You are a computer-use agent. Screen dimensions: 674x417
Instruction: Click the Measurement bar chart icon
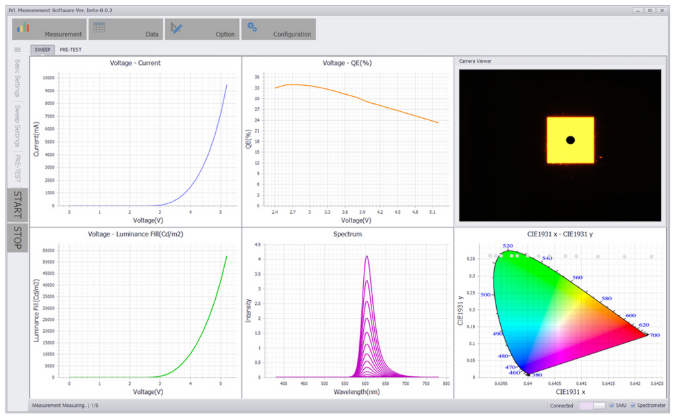point(23,28)
